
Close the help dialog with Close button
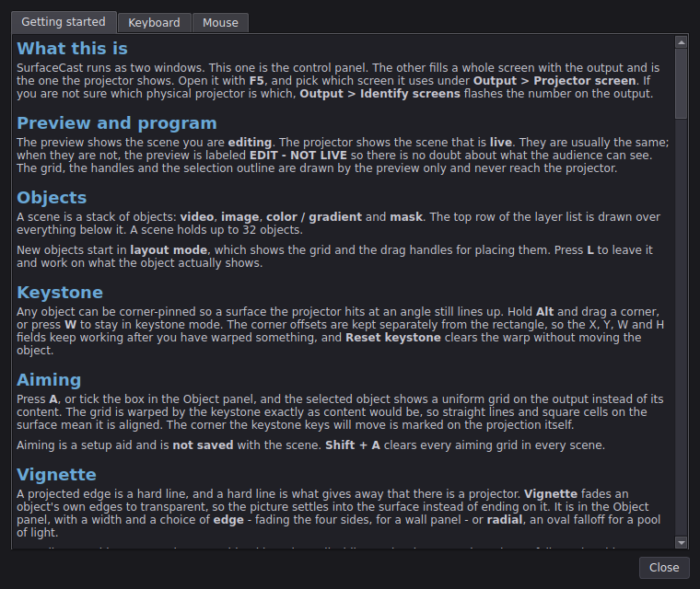pos(664,568)
